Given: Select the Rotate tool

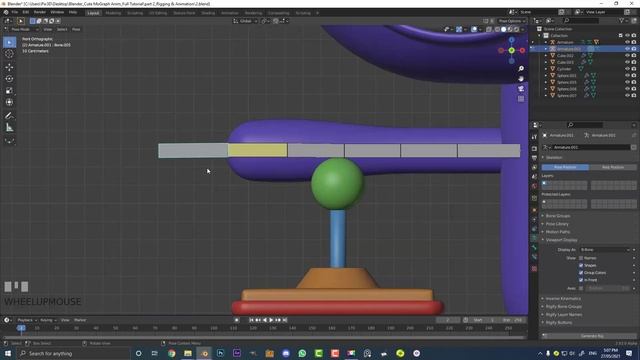Looking at the screenshot, I should click(9, 79).
